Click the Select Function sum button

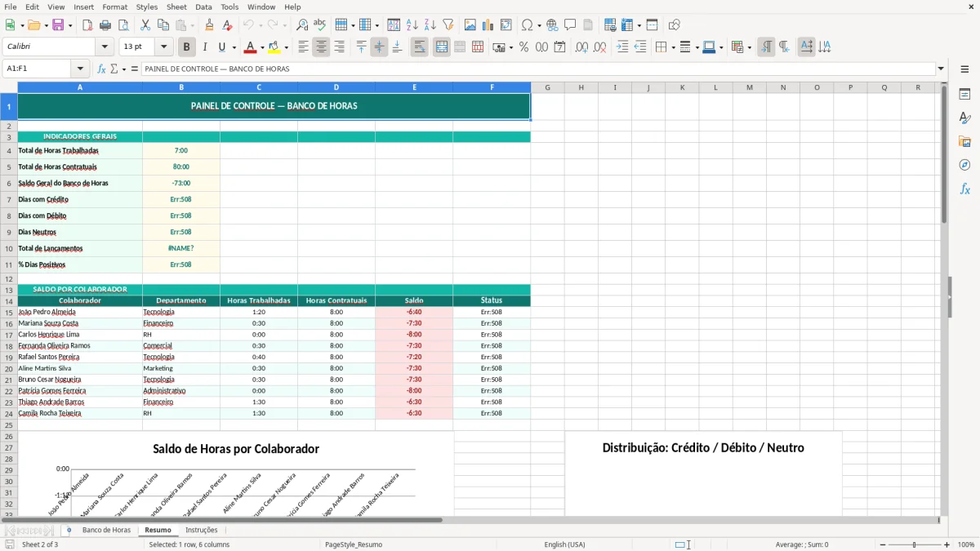[114, 69]
